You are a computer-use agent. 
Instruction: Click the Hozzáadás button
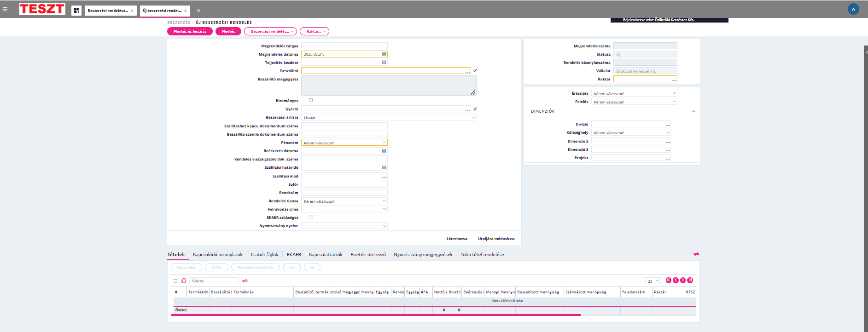pos(186,267)
